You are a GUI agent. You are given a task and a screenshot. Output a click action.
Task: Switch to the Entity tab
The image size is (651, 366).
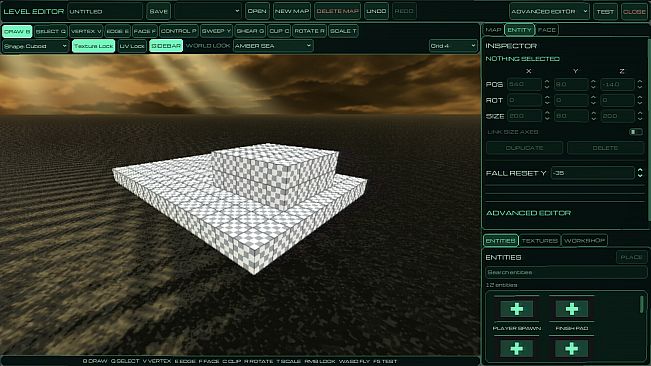coord(519,30)
